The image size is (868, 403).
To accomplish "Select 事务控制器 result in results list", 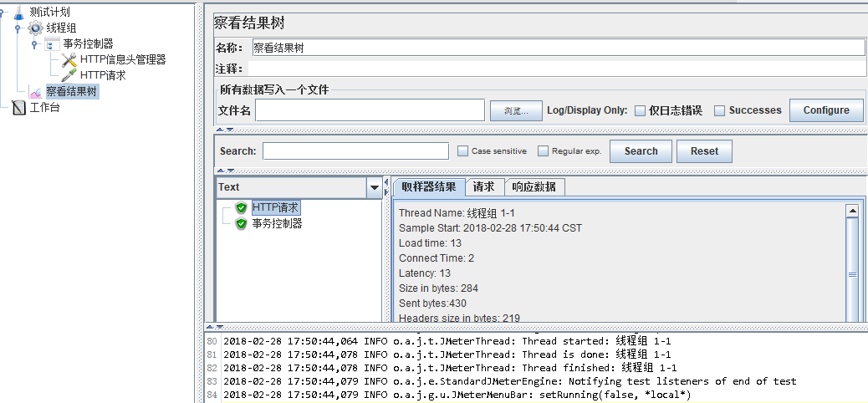I will pyautogui.click(x=278, y=223).
